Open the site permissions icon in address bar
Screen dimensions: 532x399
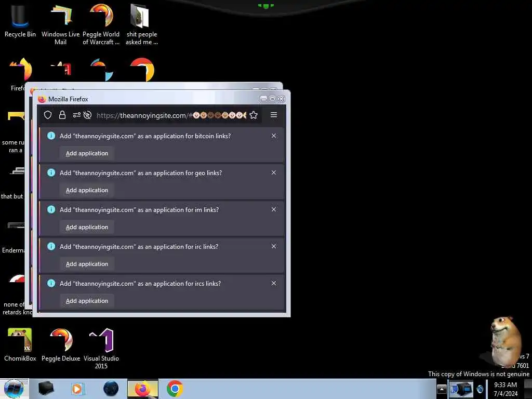(x=77, y=115)
